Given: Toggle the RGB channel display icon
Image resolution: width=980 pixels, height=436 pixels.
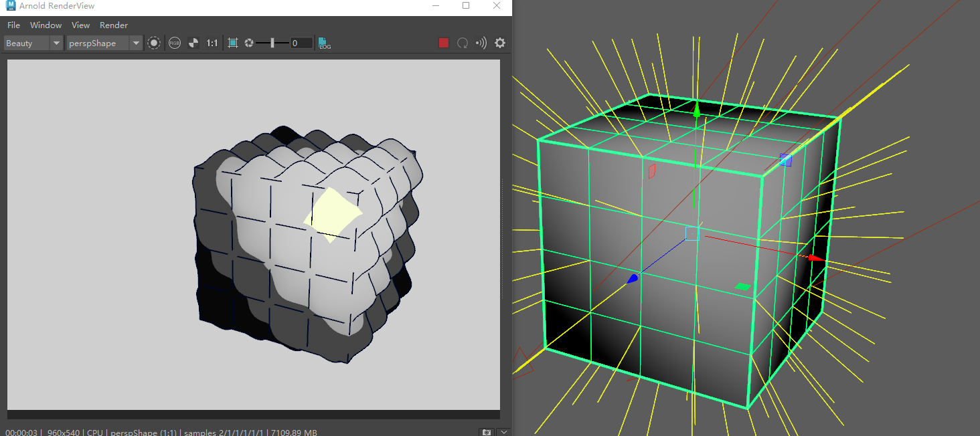Looking at the screenshot, I should pos(174,43).
